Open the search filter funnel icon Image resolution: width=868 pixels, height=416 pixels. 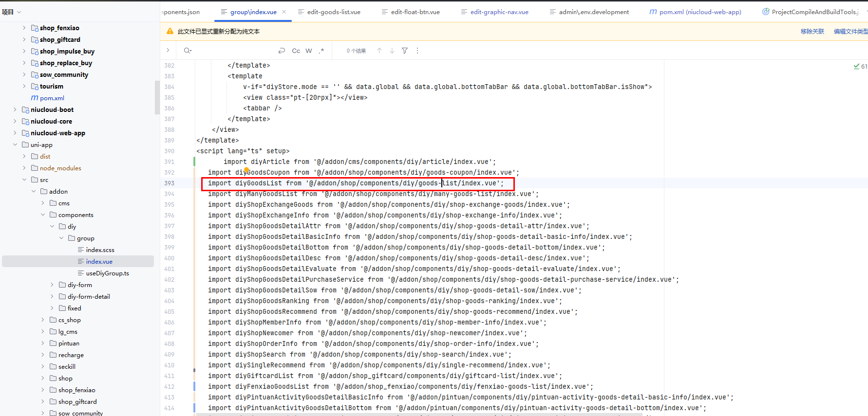click(x=405, y=51)
